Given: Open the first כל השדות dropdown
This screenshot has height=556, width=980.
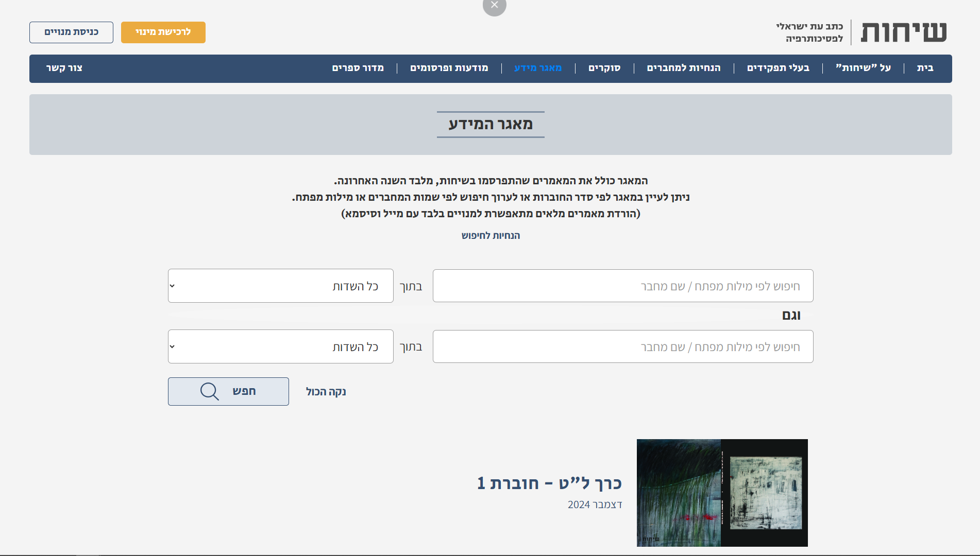Looking at the screenshot, I should 280,286.
